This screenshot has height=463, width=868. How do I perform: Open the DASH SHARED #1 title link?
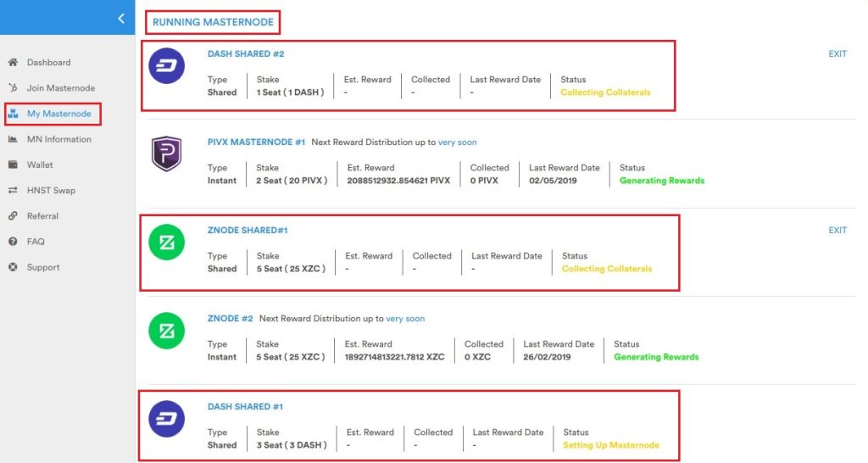point(245,407)
